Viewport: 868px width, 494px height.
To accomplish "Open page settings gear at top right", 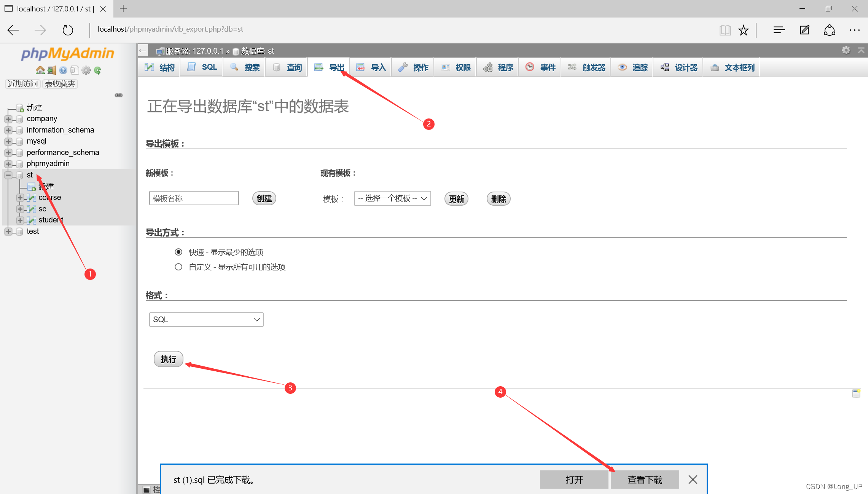I will tap(846, 50).
